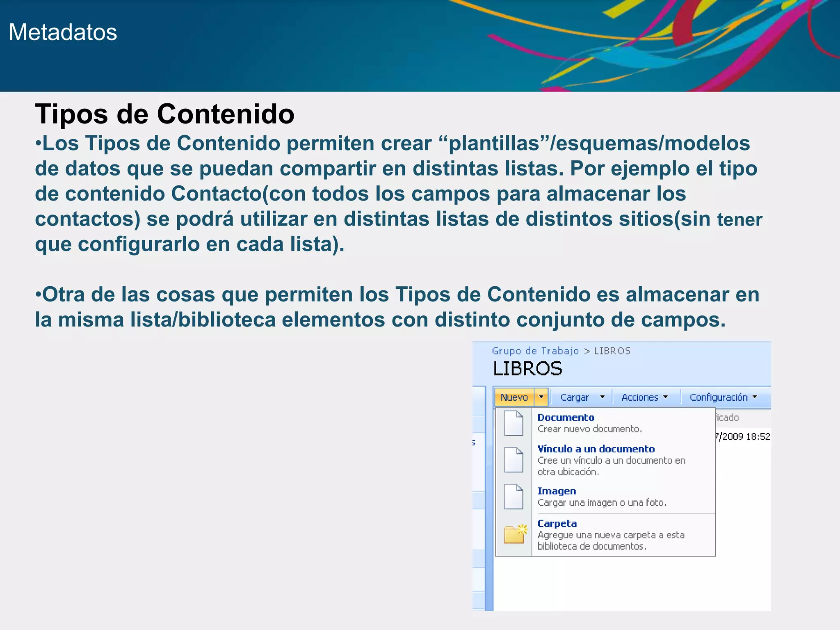Expand the Configuración dropdown arrow
The width and height of the screenshot is (840, 630).
tap(755, 397)
